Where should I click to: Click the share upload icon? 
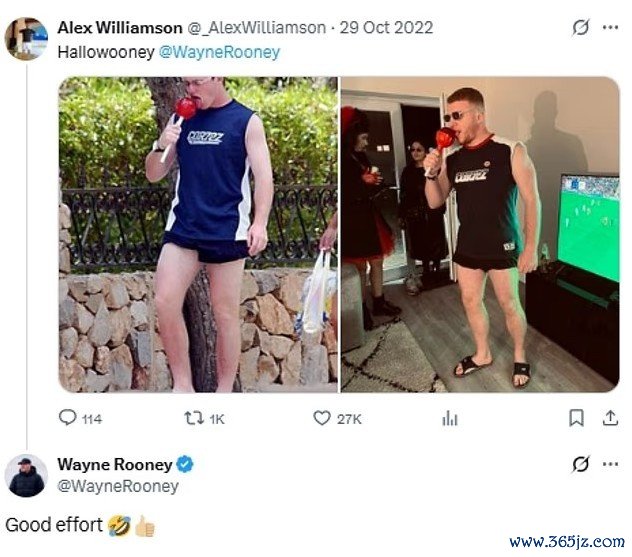[610, 418]
